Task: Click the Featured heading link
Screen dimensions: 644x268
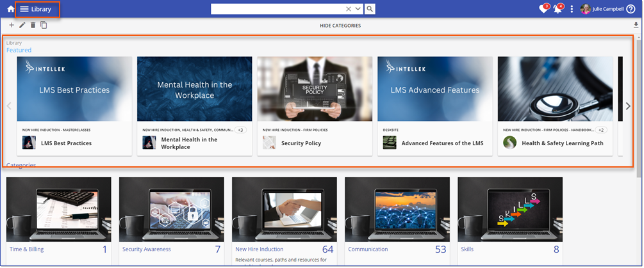Action: [19, 50]
